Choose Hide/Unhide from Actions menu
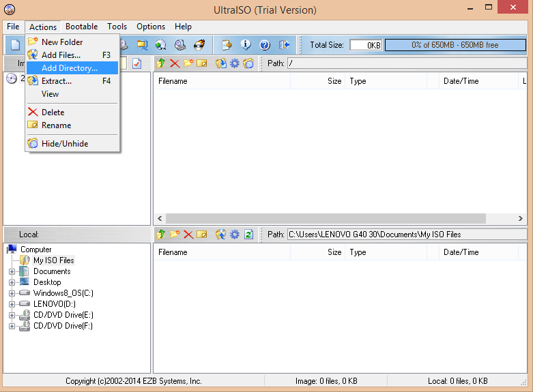 (72, 144)
